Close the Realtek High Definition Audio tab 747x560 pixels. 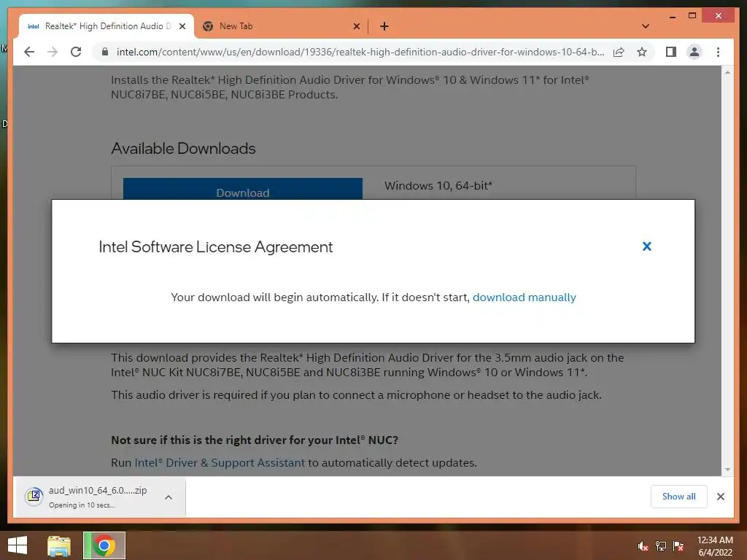(x=182, y=26)
